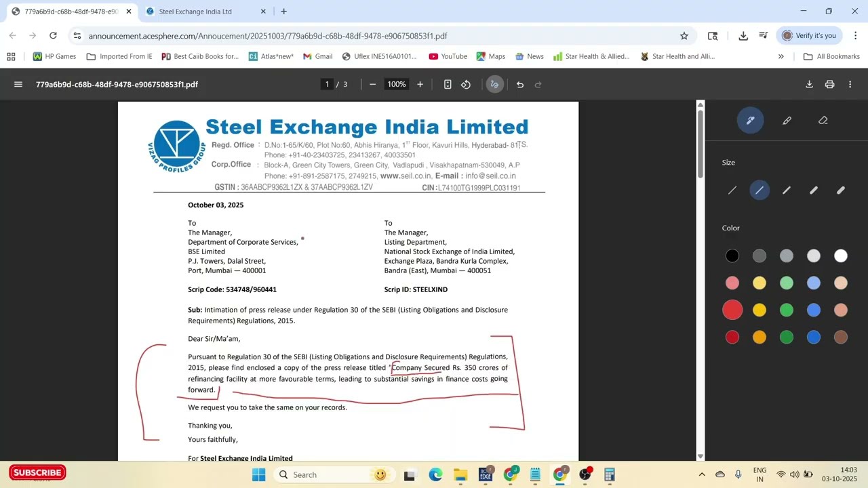868x488 pixels.
Task: Pick the light green color swatch
Action: [787, 283]
